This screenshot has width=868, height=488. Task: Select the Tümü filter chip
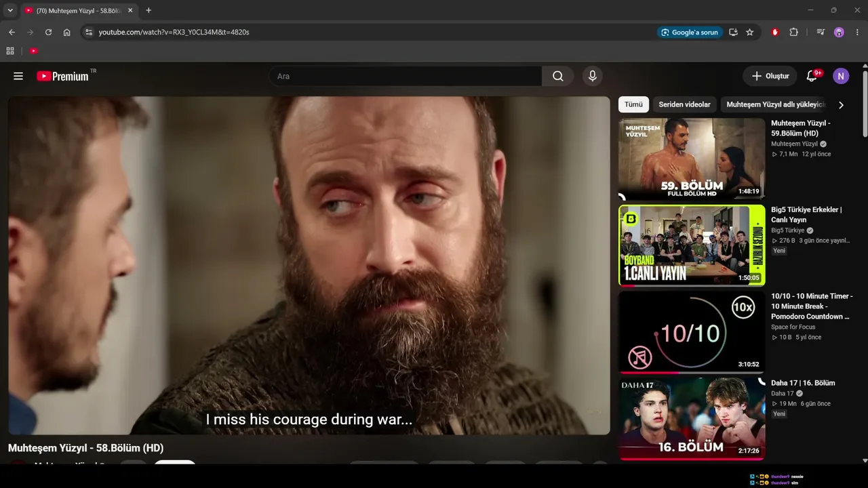coord(633,104)
